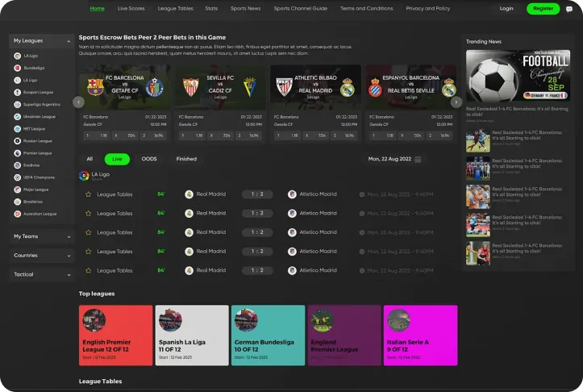Switch to the Finished matches filter
Image resolution: width=583 pixels, height=392 pixels.
(x=186, y=159)
